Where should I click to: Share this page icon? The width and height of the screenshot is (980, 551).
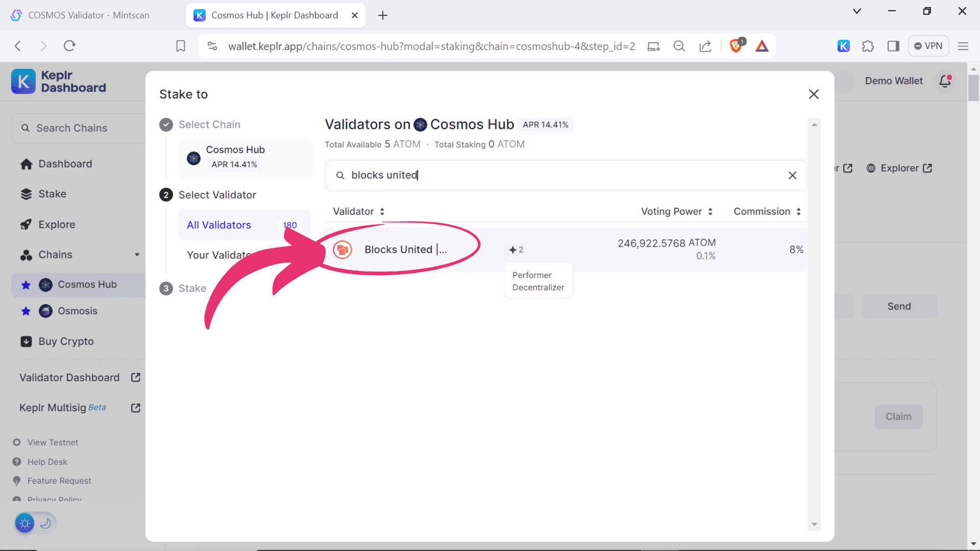click(x=705, y=46)
